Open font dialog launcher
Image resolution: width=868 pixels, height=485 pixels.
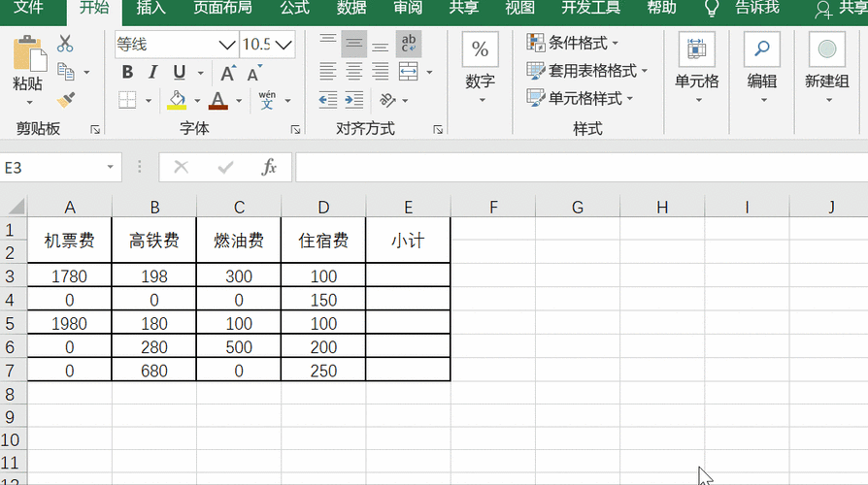pos(295,129)
